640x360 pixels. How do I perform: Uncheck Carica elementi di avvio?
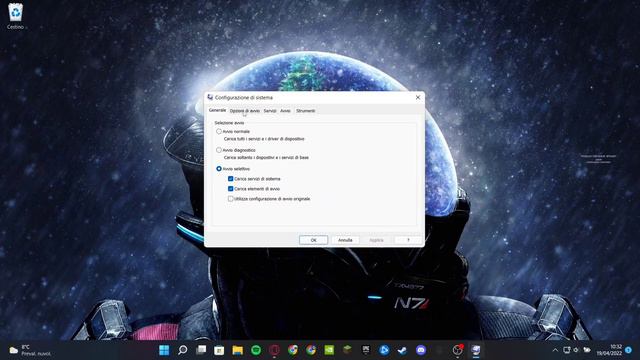231,189
